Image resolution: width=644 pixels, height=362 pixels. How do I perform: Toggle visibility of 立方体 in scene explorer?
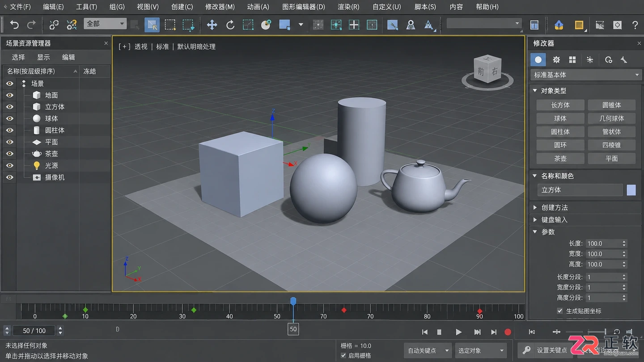(9, 107)
